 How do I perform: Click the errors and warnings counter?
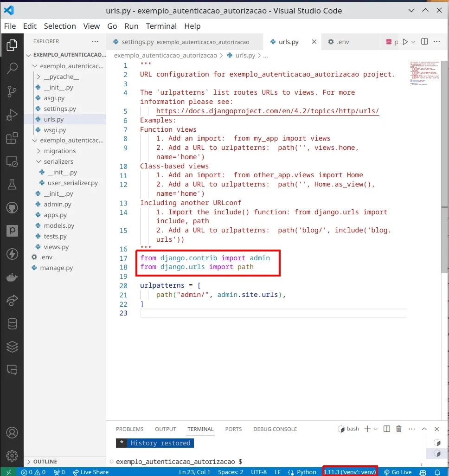tap(33, 472)
